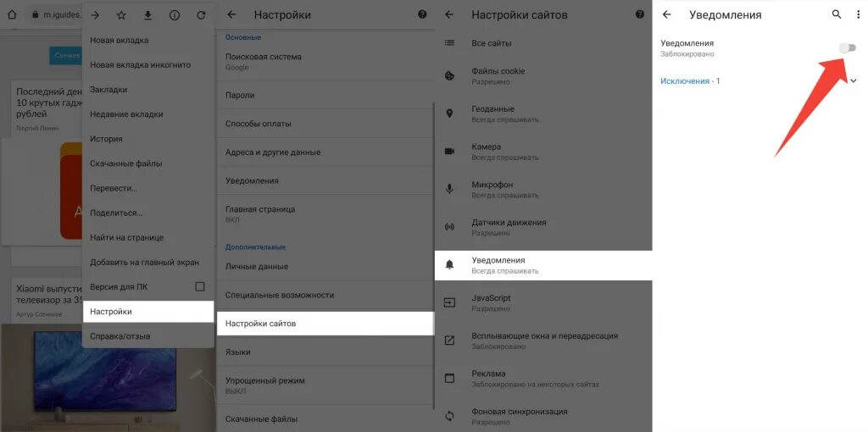Click the bookmark star icon

pos(121,15)
